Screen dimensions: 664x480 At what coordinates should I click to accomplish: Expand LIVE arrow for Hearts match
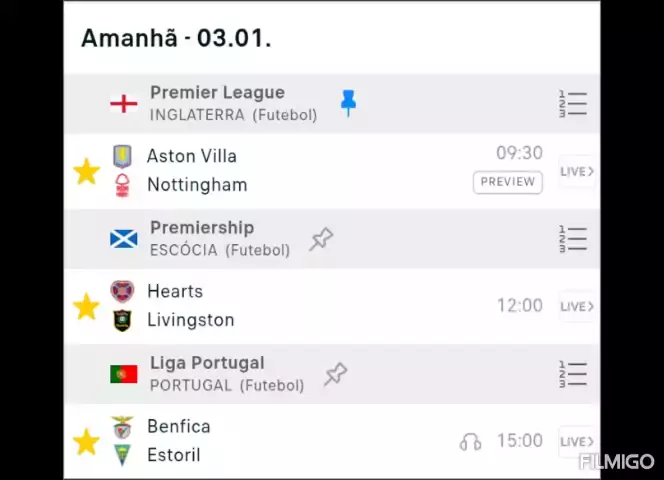(x=577, y=306)
